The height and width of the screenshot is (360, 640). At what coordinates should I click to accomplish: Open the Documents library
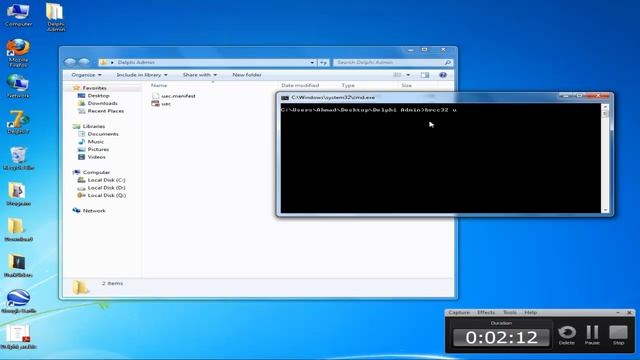coord(103,134)
